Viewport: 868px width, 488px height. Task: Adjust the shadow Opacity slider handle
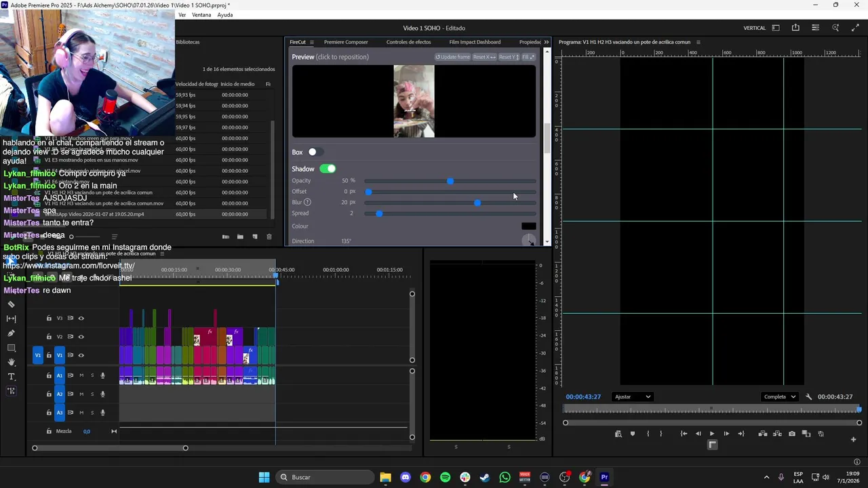tap(450, 181)
